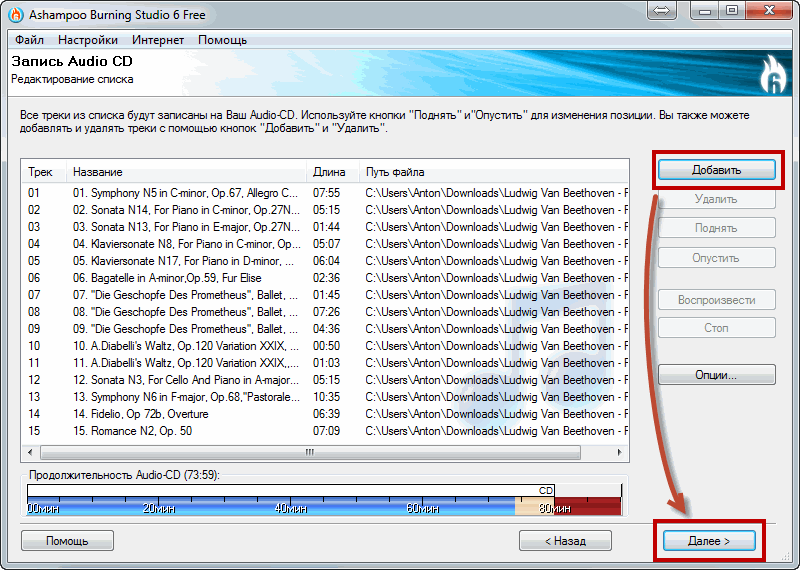Click the left arrow of the horizontal scrollbar

30,452
